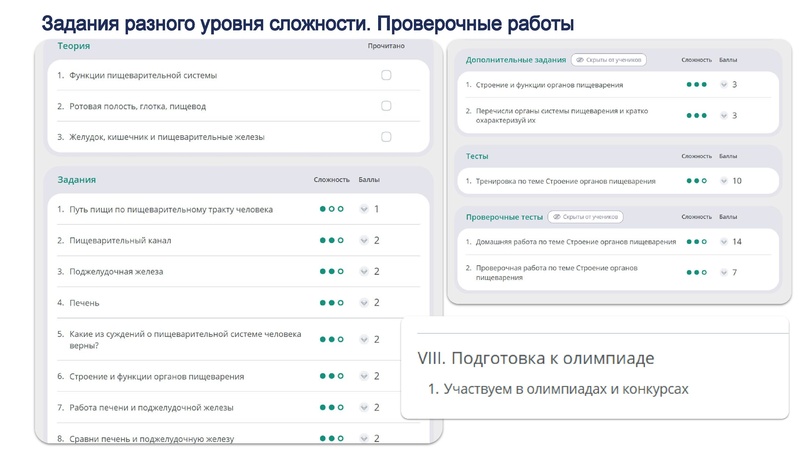The image size is (800, 450).
Task: Open task 'Пищеварительный канал'
Action: pos(120,240)
